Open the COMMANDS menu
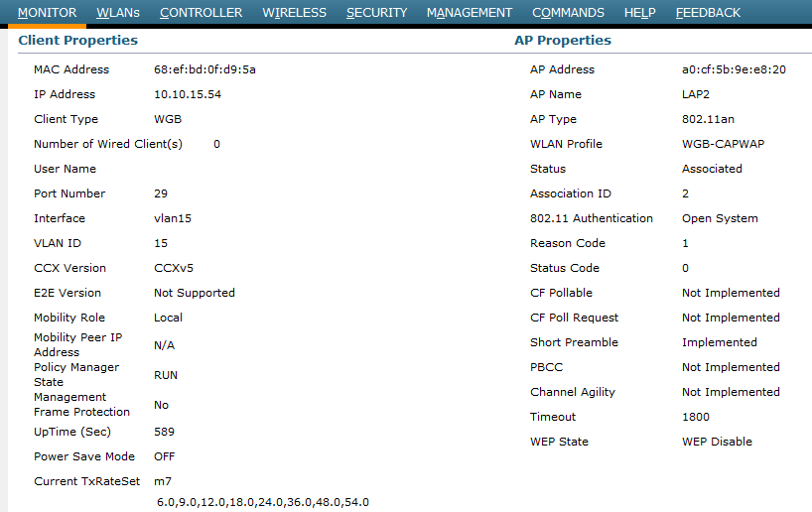The height and width of the screenshot is (512, 812). coord(568,13)
